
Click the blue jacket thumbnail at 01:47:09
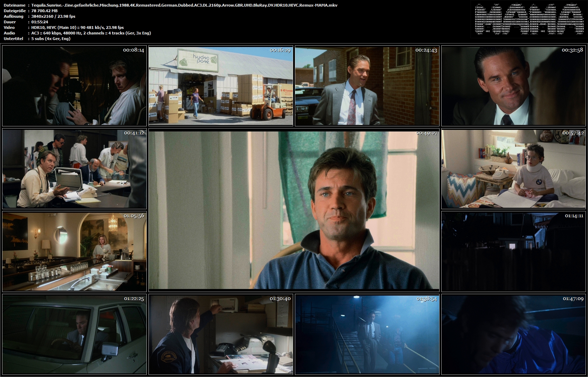[513, 334]
